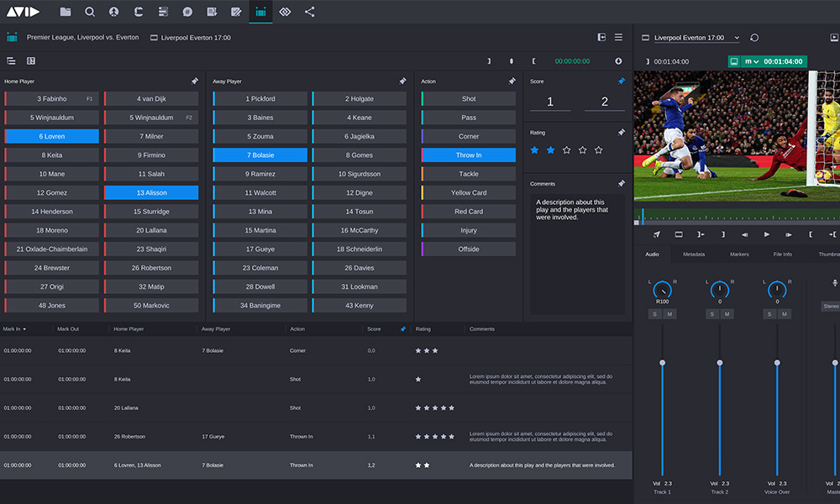Open the Browse folder app in top bar
This screenshot has width=840, height=504.
point(66,12)
